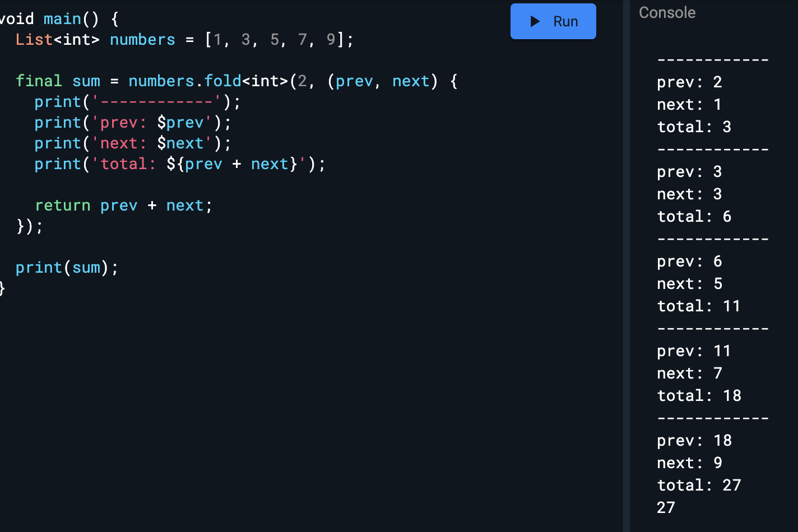Select console output 'prev: 11'
Screen dimensions: 798x532
click(x=694, y=351)
